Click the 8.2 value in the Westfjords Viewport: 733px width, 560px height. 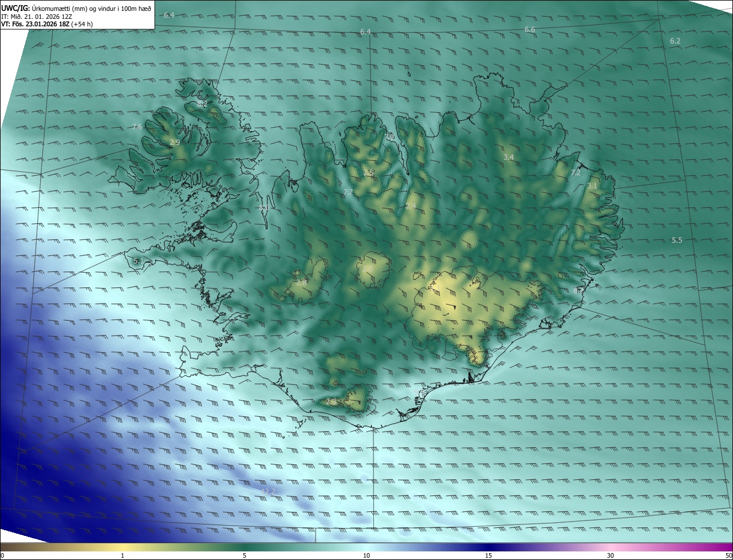tap(202, 104)
